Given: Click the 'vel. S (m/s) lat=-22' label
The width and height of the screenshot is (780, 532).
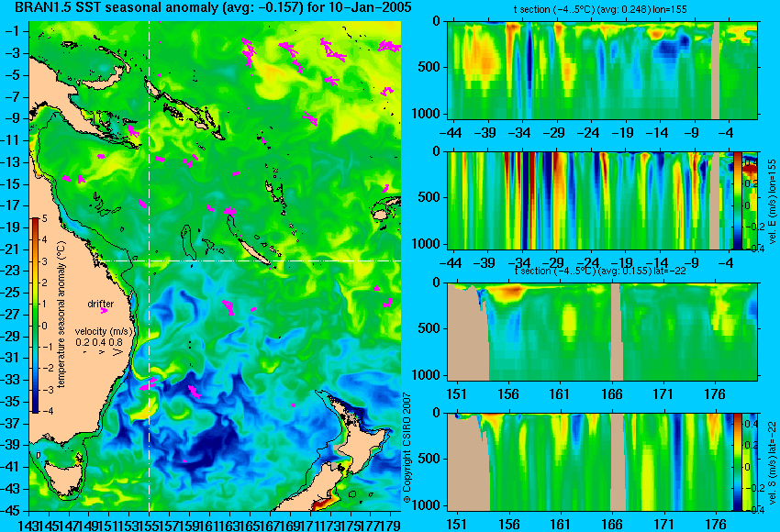Looking at the screenshot, I should [x=772, y=462].
